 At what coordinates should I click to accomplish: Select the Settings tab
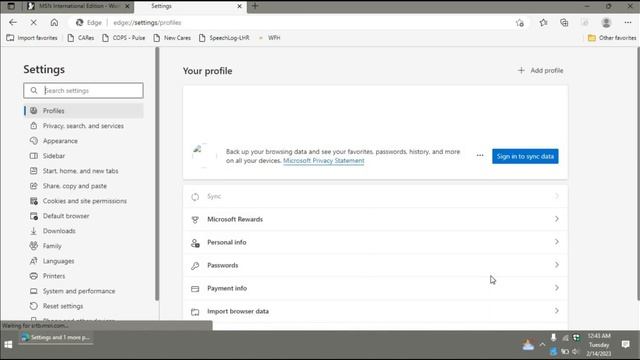190,6
